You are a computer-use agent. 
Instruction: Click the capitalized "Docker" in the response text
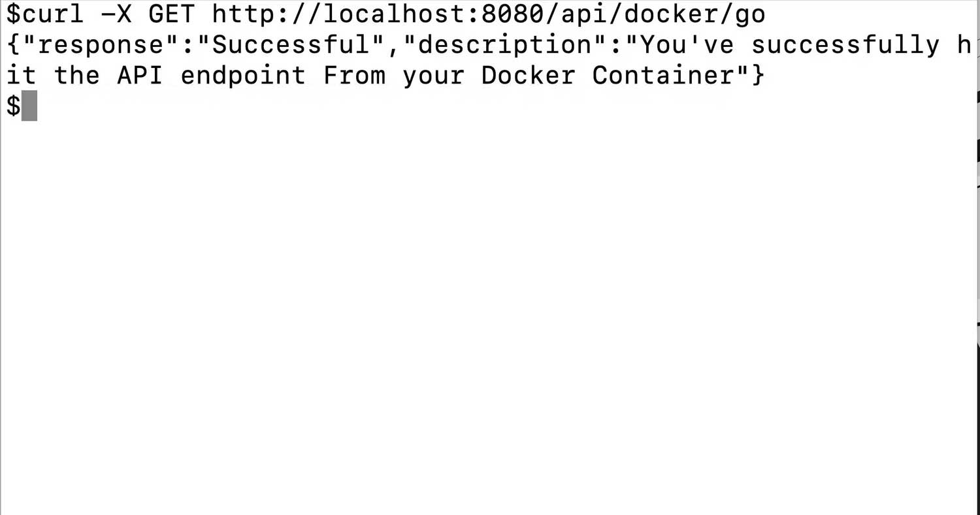point(528,75)
